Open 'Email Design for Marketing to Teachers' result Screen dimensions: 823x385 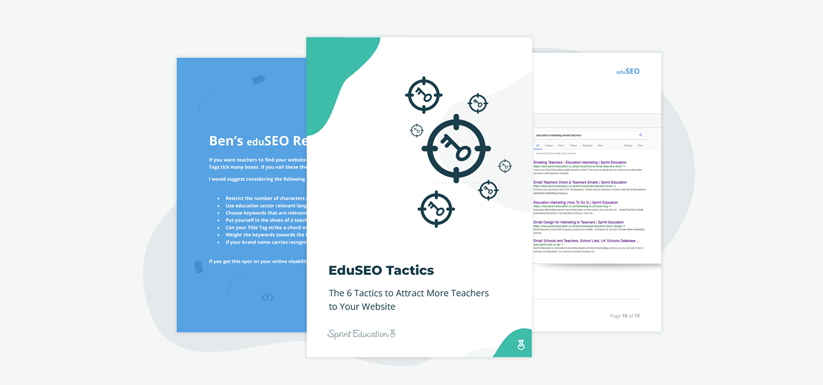click(x=578, y=222)
